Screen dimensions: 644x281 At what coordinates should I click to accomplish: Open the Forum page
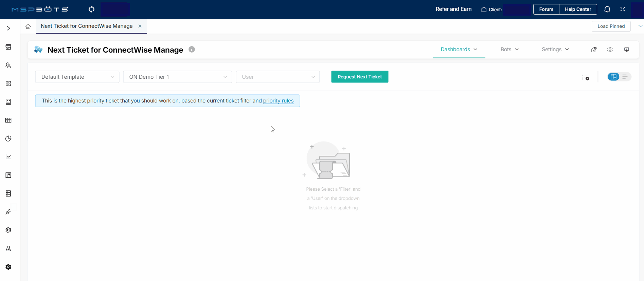point(546,9)
